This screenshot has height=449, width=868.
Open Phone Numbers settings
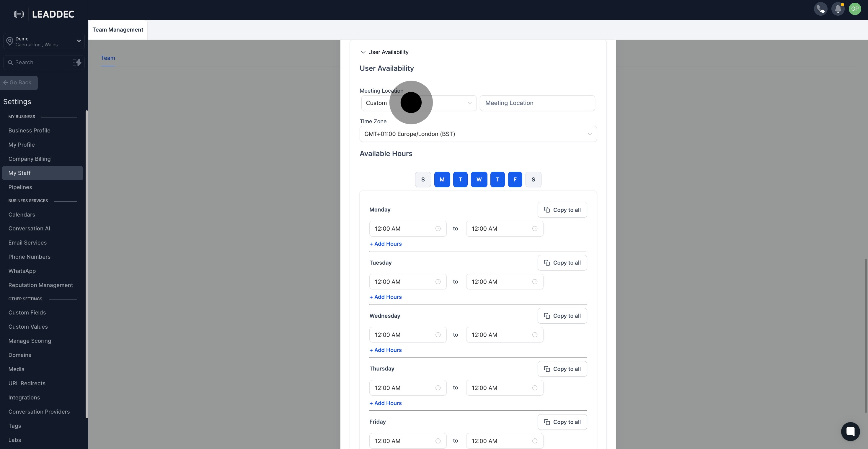(29, 257)
